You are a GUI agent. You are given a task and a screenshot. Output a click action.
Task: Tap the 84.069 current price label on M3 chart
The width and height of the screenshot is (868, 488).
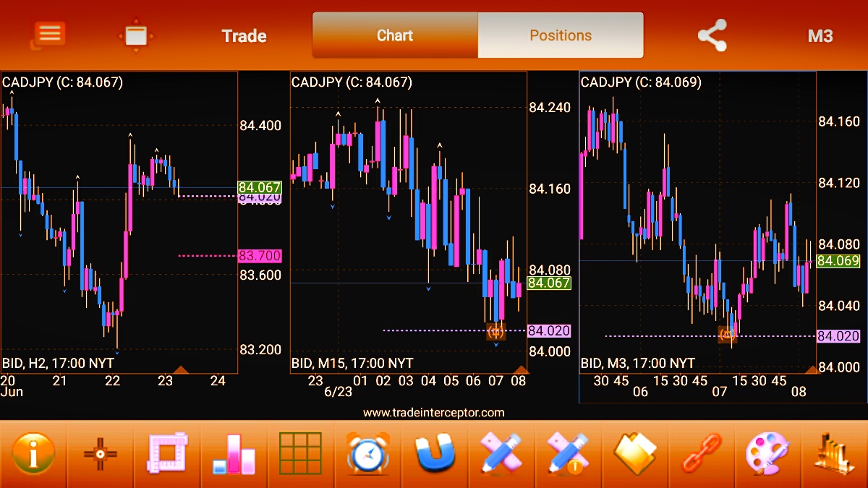838,261
